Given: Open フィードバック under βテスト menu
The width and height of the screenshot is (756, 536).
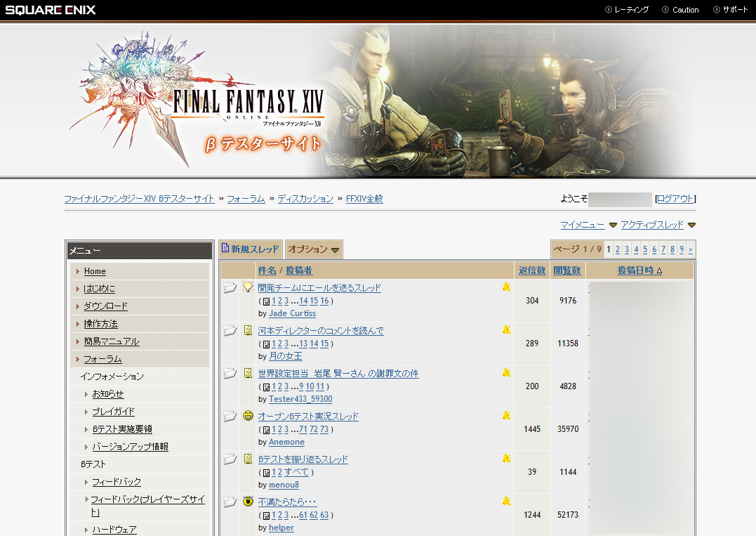Looking at the screenshot, I should pos(117,483).
